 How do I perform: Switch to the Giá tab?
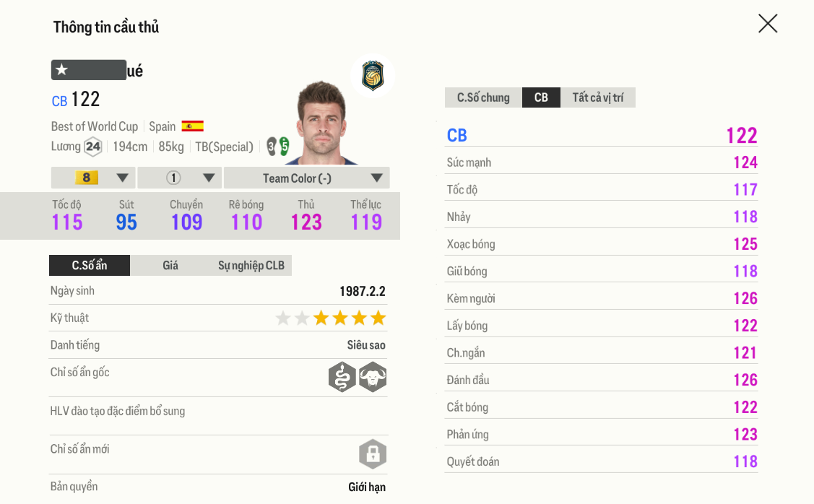pyautogui.click(x=170, y=265)
